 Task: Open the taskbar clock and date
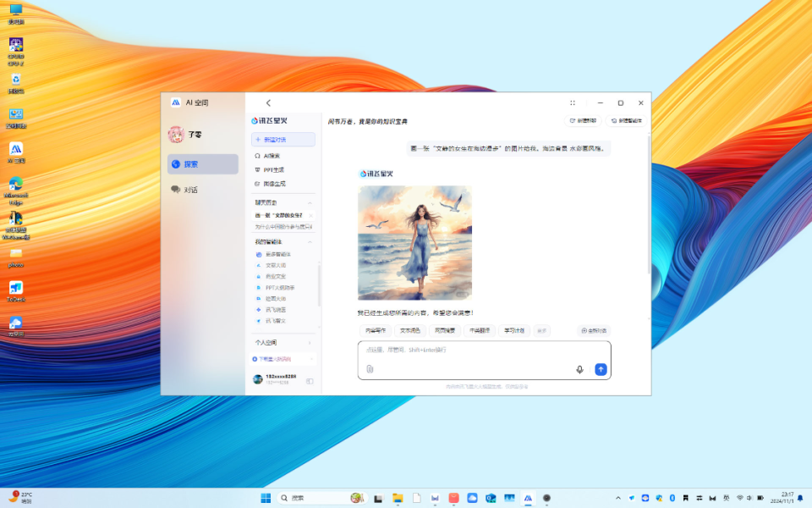pos(782,498)
